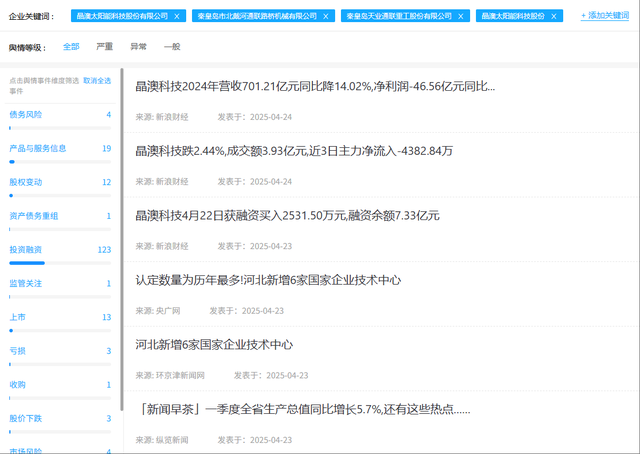
Task: Filter by 异常 sentiment level
Action: 138,47
